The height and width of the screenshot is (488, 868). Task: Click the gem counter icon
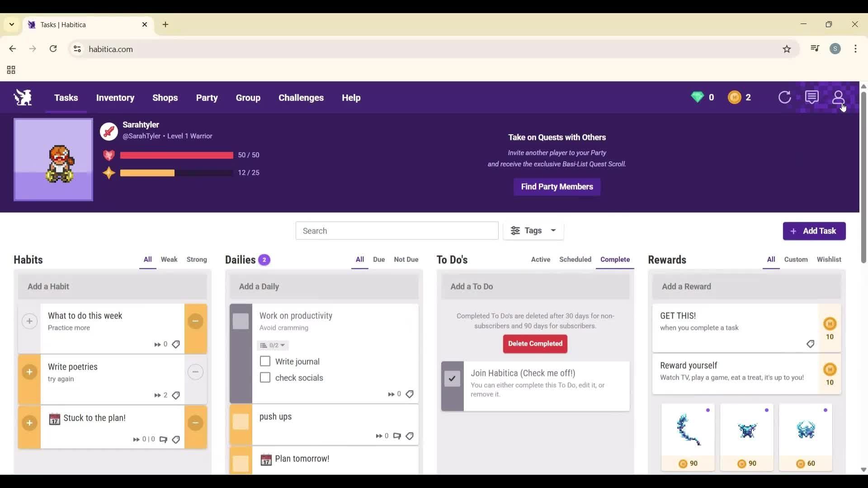(698, 97)
